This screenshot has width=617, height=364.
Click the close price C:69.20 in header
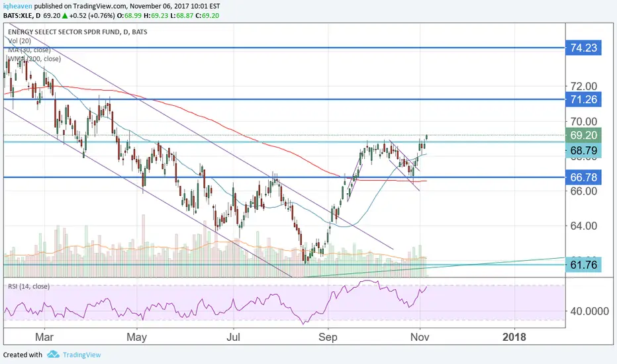pos(207,16)
